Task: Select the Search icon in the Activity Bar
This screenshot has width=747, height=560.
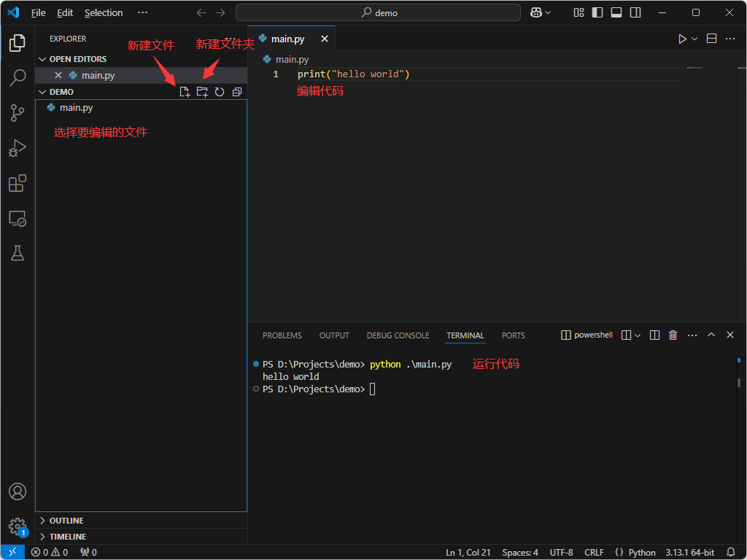Action: [17, 78]
